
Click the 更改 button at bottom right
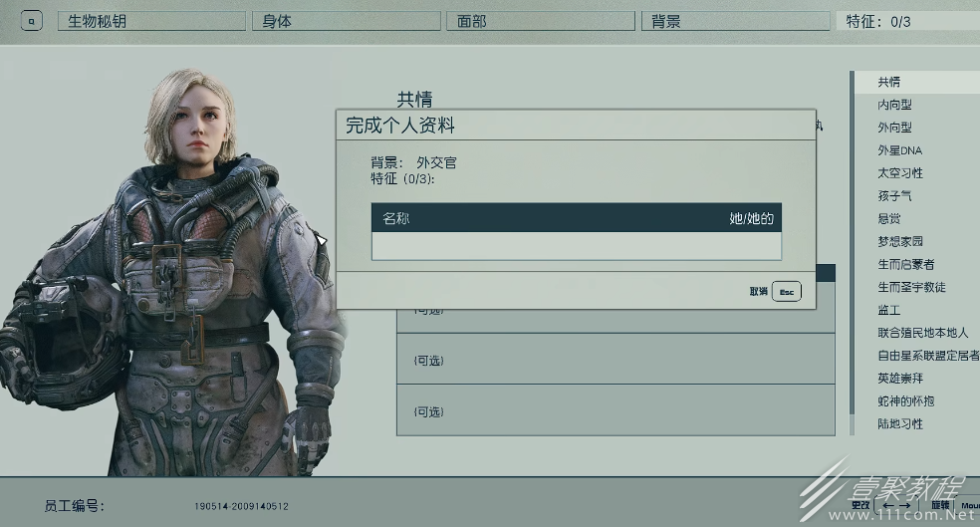pyautogui.click(x=860, y=505)
